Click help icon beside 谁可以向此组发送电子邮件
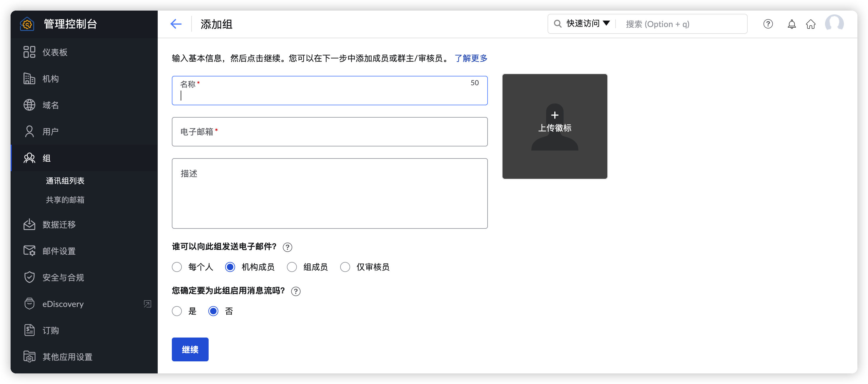The height and width of the screenshot is (384, 868). tap(287, 247)
